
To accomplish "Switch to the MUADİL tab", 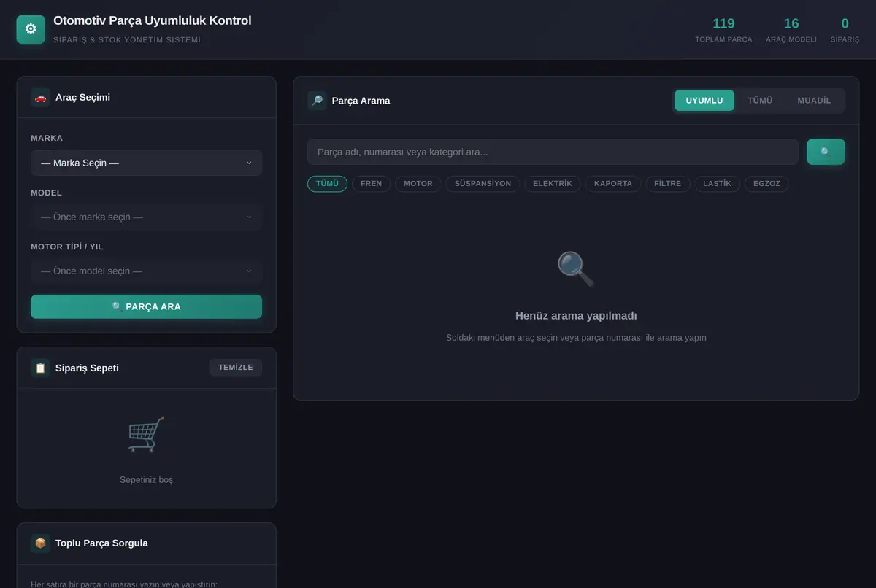I will (814, 101).
